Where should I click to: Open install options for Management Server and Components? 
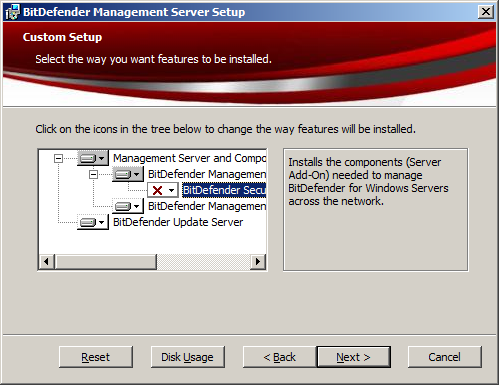[x=93, y=158]
